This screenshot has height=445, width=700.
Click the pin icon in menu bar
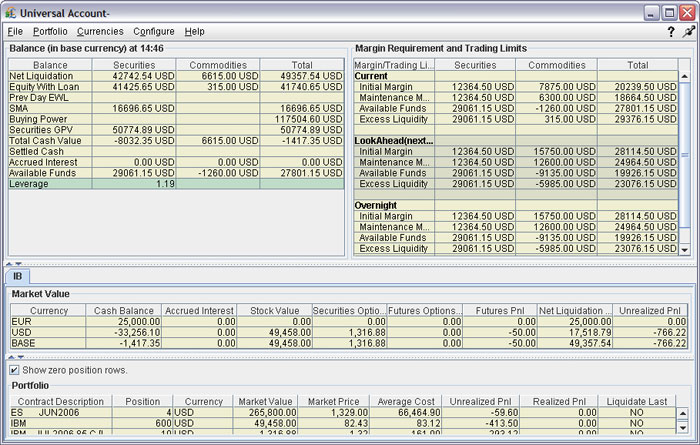click(x=687, y=32)
